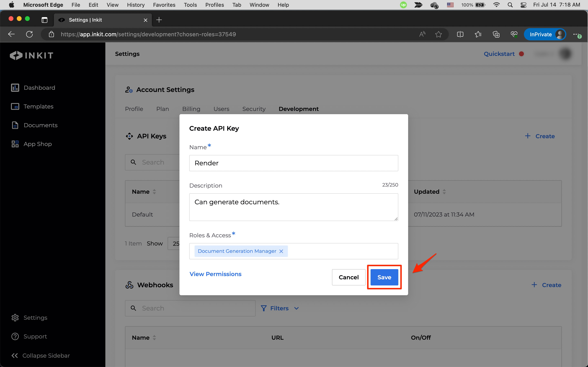The height and width of the screenshot is (367, 588).
Task: Add page to favorites star
Action: pos(438,34)
